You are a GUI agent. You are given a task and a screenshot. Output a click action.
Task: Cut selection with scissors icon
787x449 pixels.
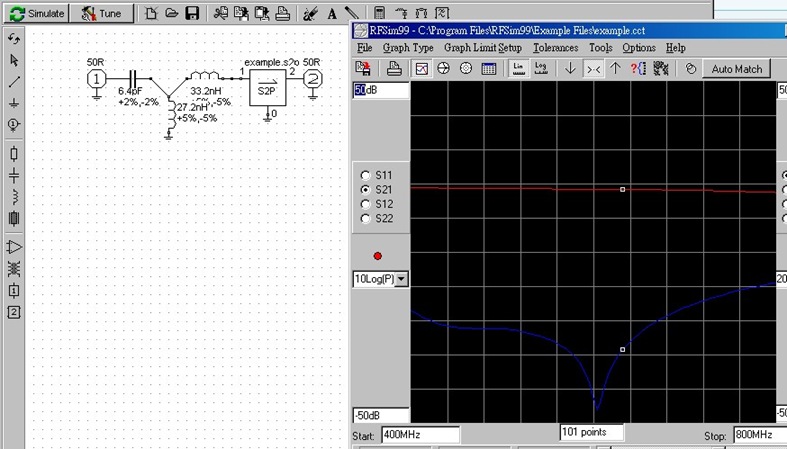(x=220, y=14)
